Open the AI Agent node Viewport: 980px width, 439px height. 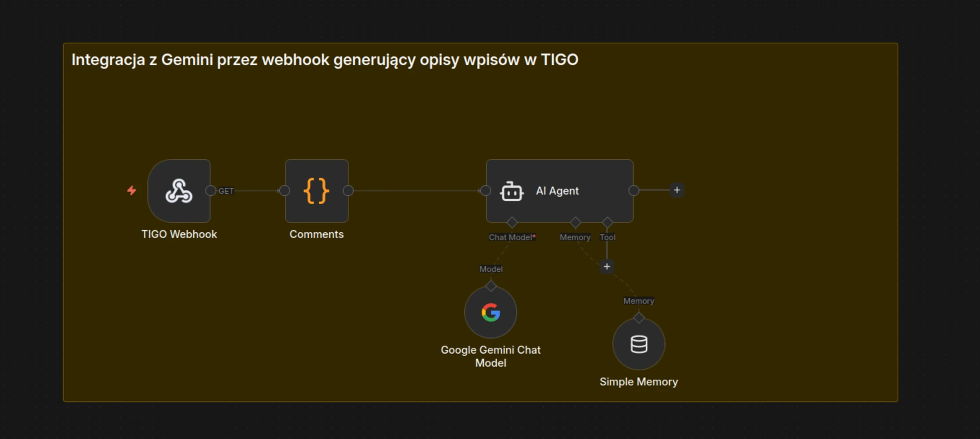(560, 191)
